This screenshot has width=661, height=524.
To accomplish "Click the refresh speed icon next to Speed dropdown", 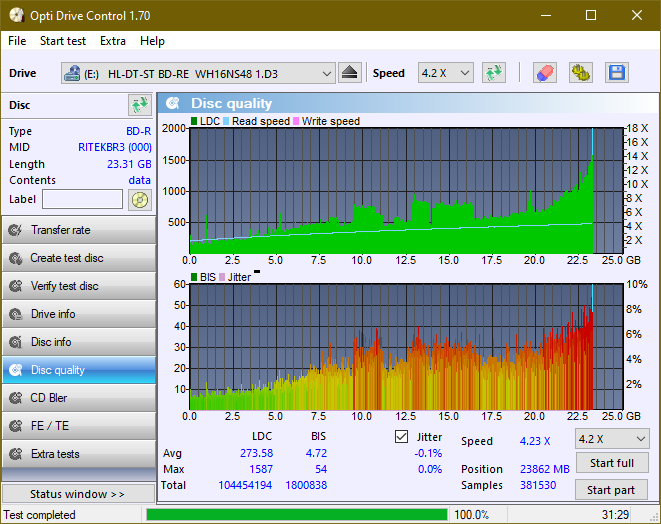I will click(494, 73).
